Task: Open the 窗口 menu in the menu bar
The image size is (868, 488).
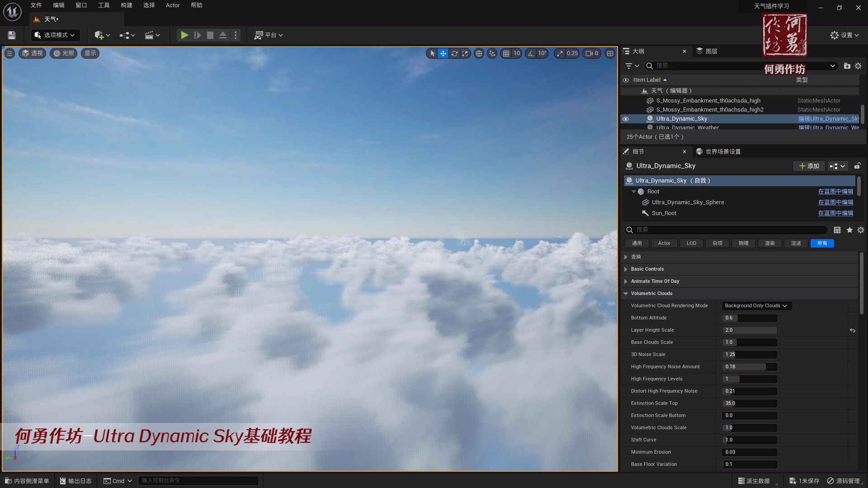Action: pyautogui.click(x=81, y=5)
